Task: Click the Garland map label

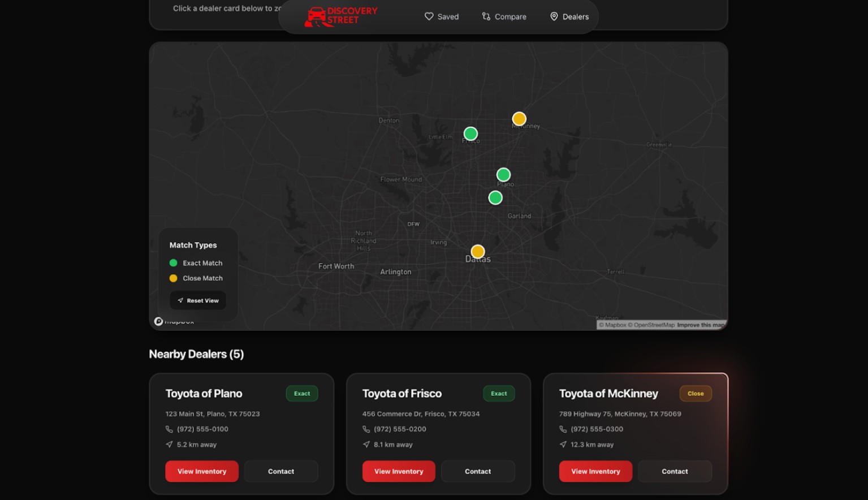Action: pyautogui.click(x=519, y=216)
